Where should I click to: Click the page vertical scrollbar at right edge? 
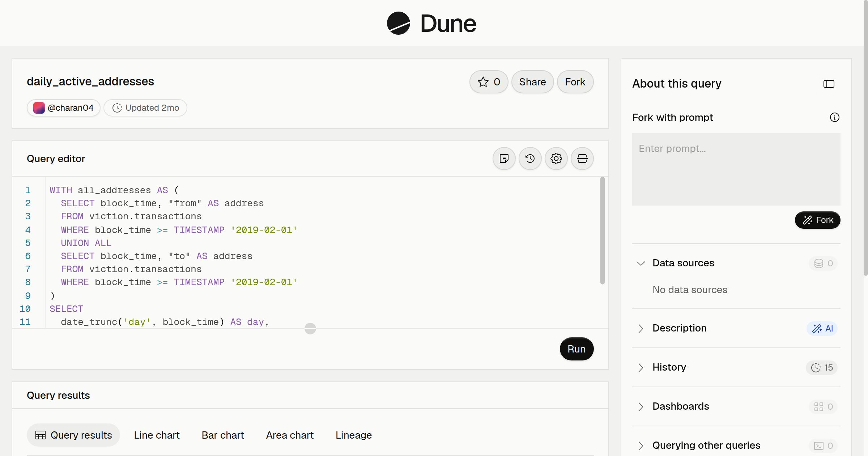pyautogui.click(x=865, y=138)
